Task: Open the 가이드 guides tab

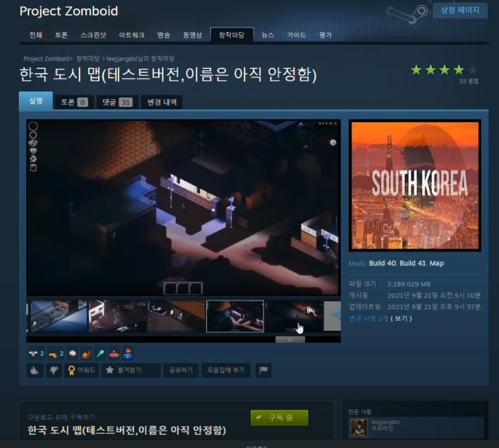Action: pos(296,35)
